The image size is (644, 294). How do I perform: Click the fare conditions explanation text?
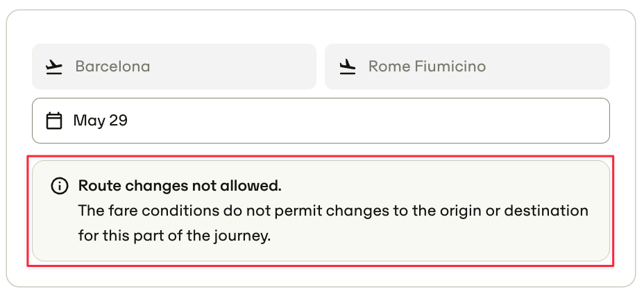(x=333, y=224)
